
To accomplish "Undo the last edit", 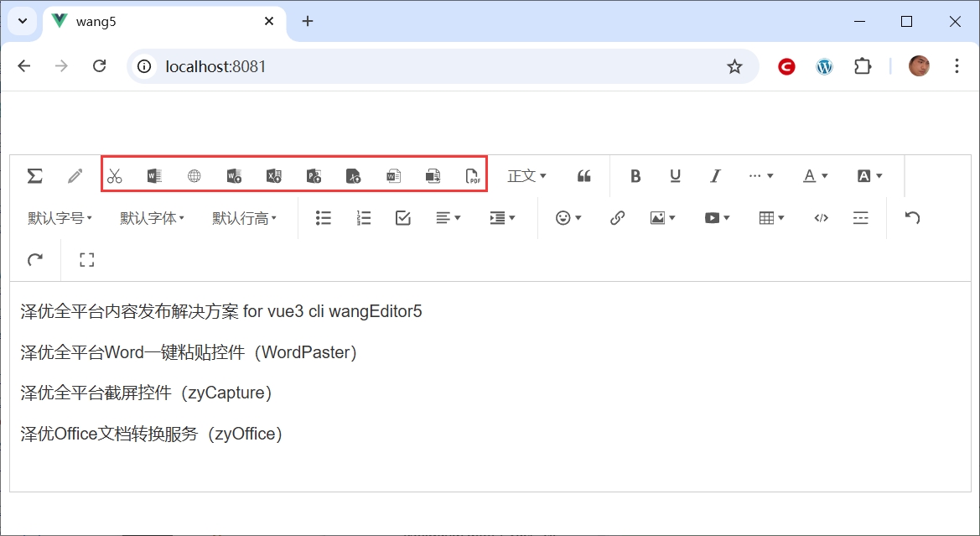I will pos(913,218).
